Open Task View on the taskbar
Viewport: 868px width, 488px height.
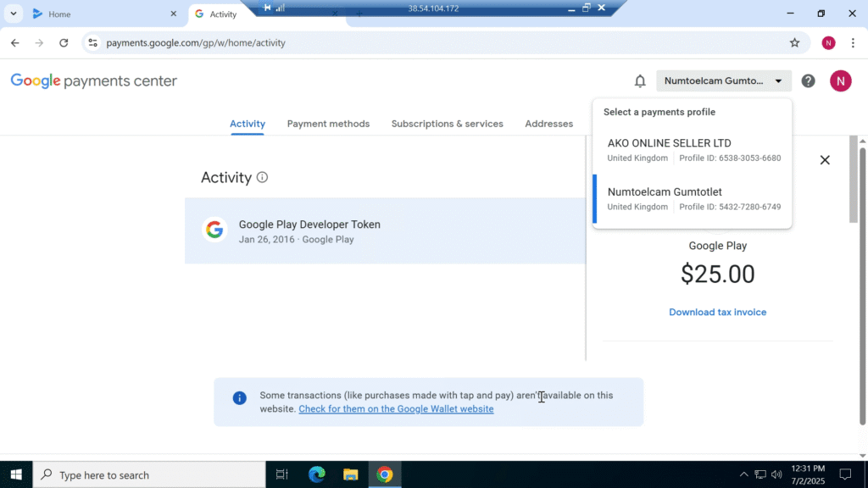(x=281, y=474)
